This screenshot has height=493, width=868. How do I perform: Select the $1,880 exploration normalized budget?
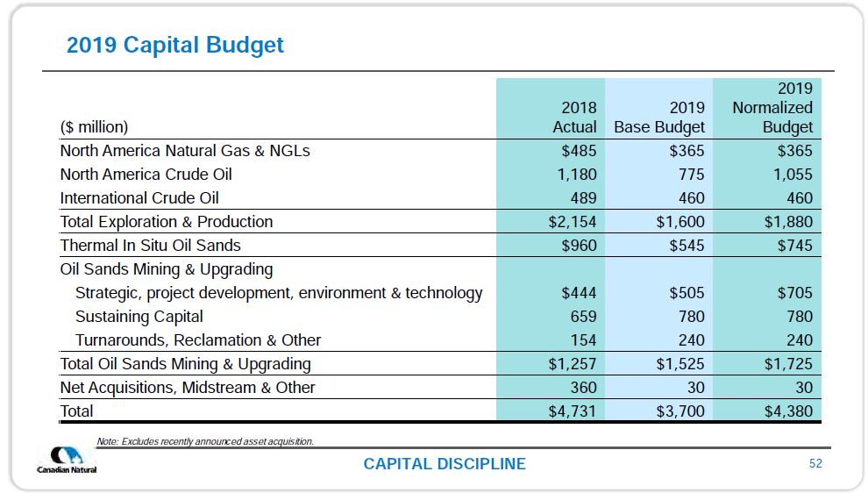point(788,222)
